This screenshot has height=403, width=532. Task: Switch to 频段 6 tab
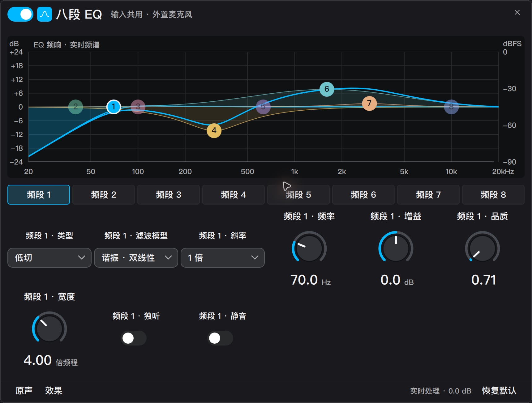coord(363,195)
